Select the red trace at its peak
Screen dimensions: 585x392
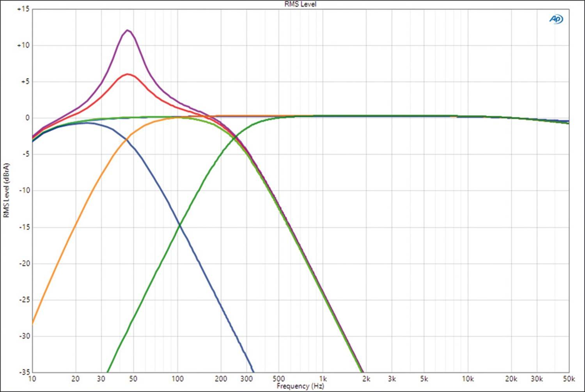tap(128, 74)
